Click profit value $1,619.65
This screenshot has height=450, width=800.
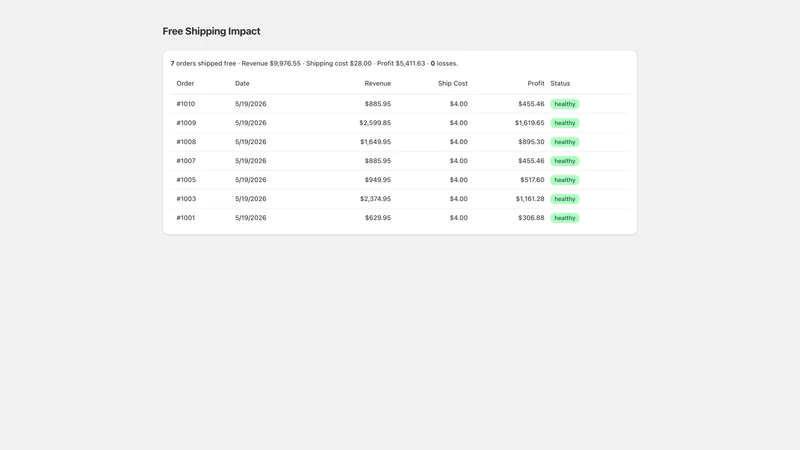[x=530, y=122]
